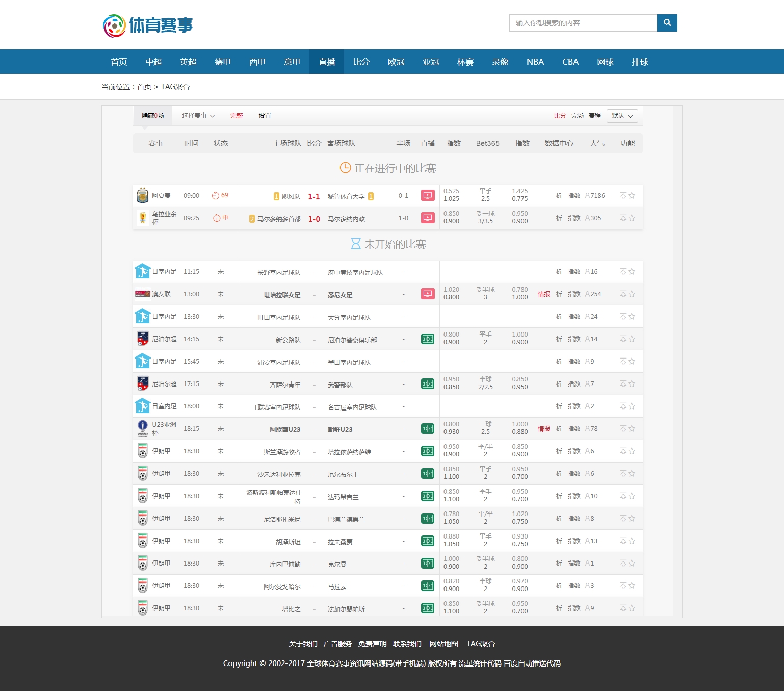Viewport: 784px width, 691px height.
Task: Click the search magnifier button
Action: pyautogui.click(x=667, y=23)
